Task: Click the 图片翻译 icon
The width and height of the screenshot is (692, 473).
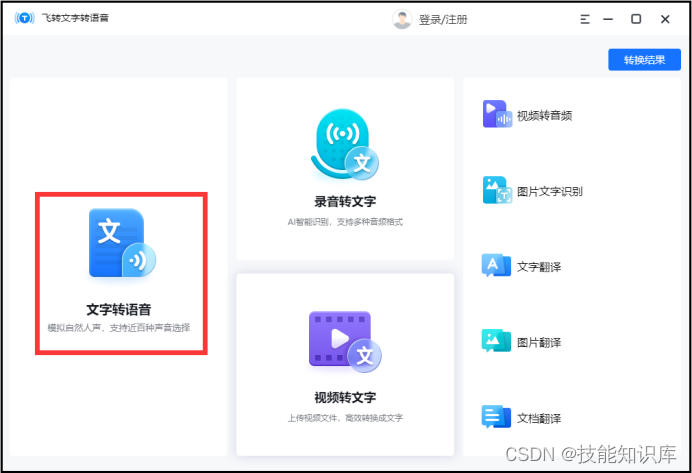Action: (x=496, y=341)
